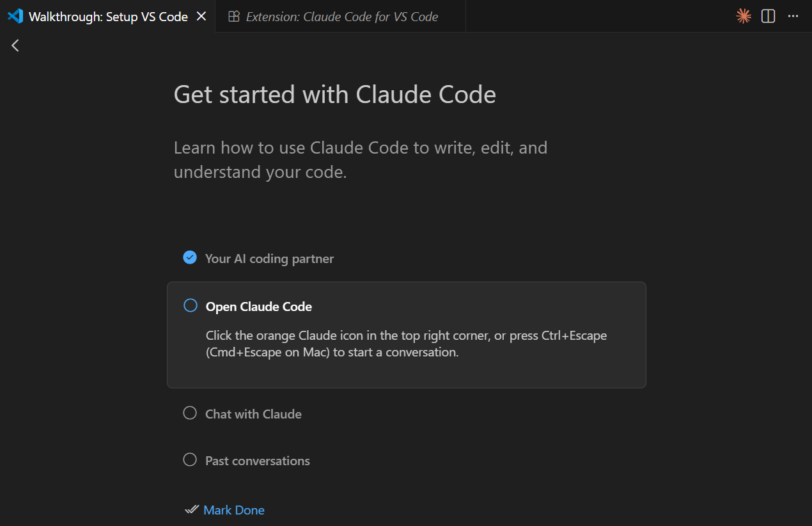The image size is (812, 526).
Task: Mark the Open Claude Code step circle complete
Action: pos(191,306)
